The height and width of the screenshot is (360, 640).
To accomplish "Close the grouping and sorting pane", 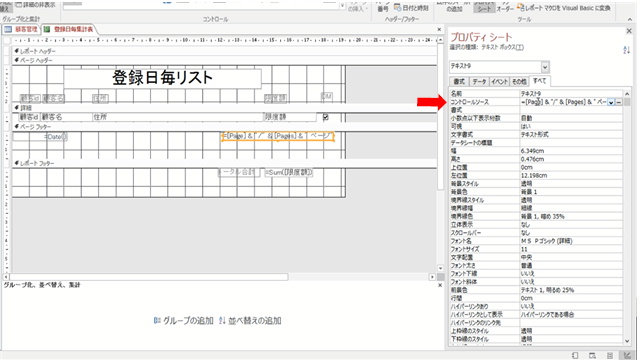I will point(440,285).
